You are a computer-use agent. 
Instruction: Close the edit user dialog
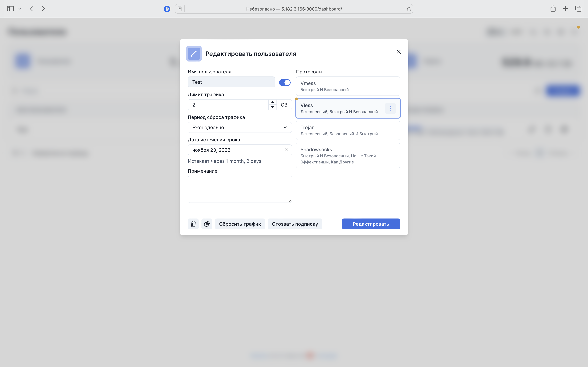tap(399, 52)
